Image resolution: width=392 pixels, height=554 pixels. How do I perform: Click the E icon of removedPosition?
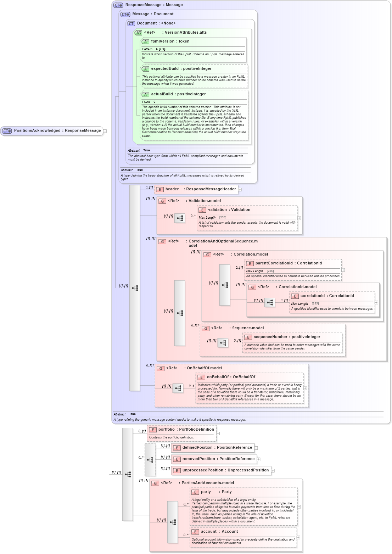point(177,459)
